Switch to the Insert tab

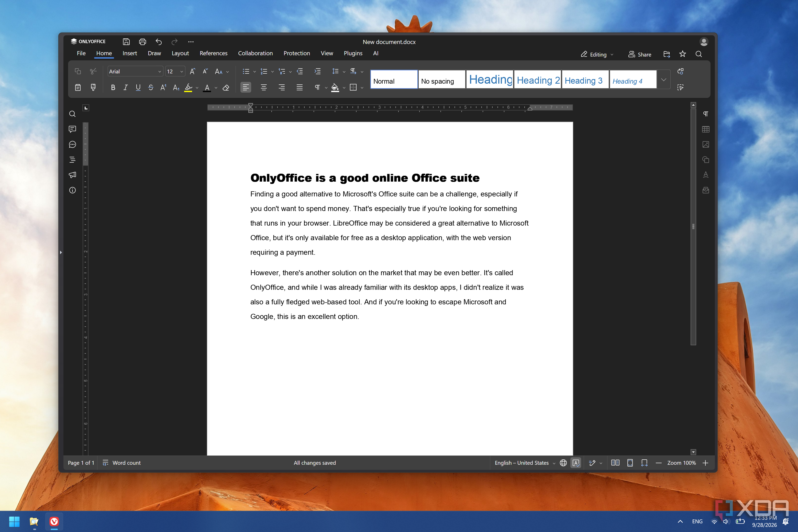pyautogui.click(x=130, y=53)
